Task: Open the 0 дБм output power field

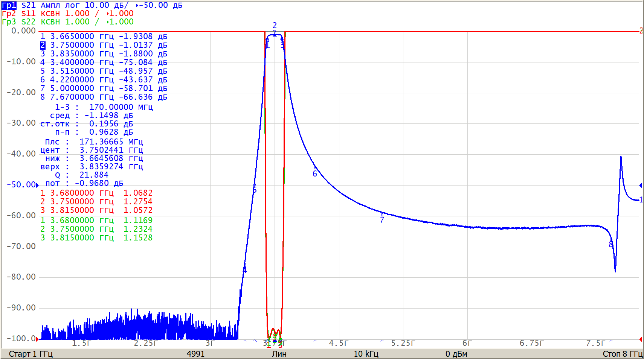Action: [x=456, y=354]
